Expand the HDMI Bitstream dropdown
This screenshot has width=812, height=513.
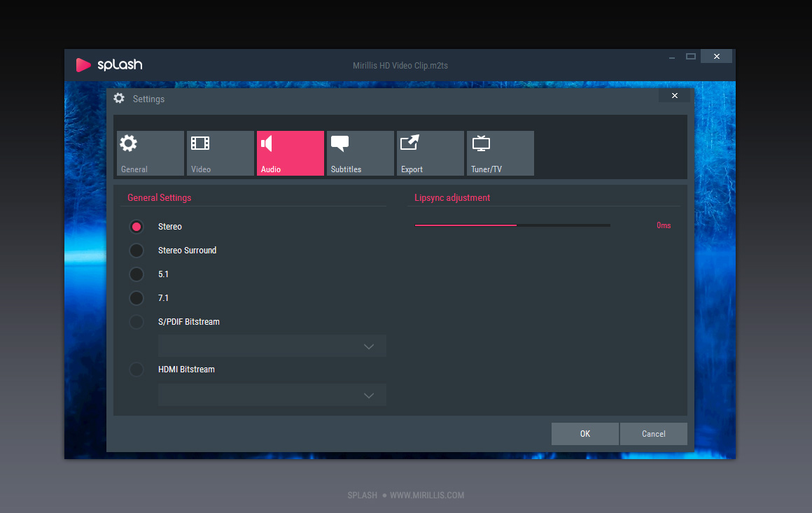[x=272, y=395]
